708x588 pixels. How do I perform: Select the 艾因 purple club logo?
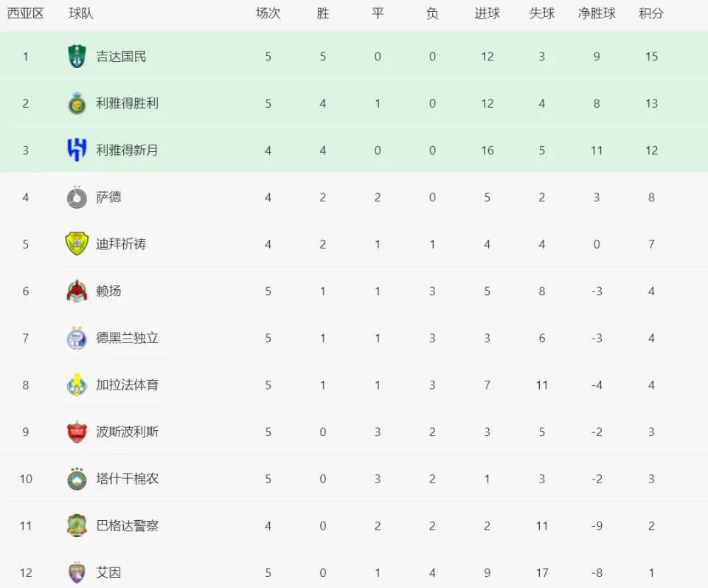77,573
